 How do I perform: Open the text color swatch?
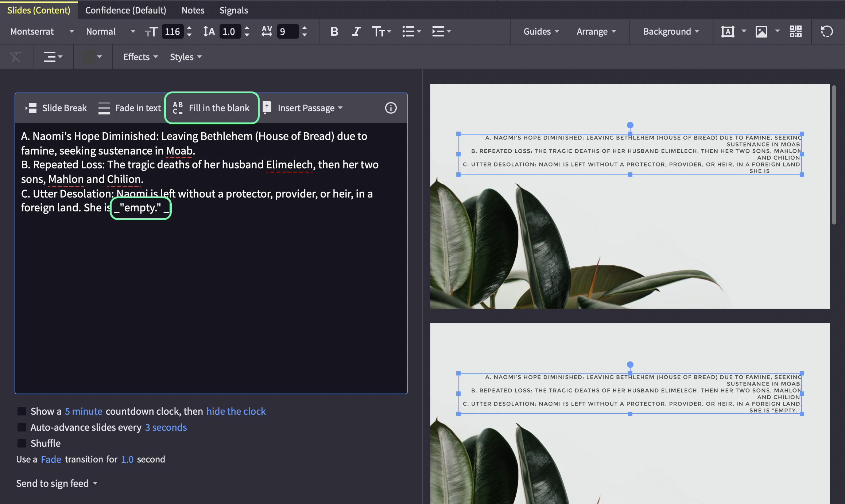pos(93,57)
